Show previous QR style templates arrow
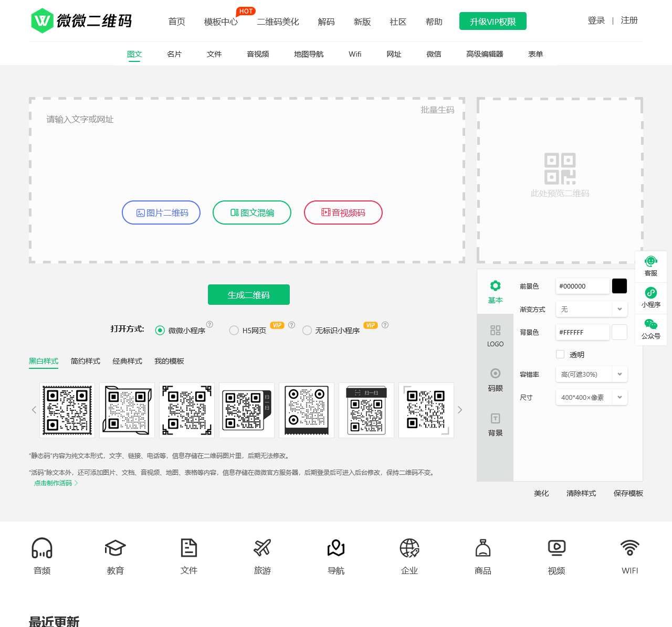 tap(34, 410)
